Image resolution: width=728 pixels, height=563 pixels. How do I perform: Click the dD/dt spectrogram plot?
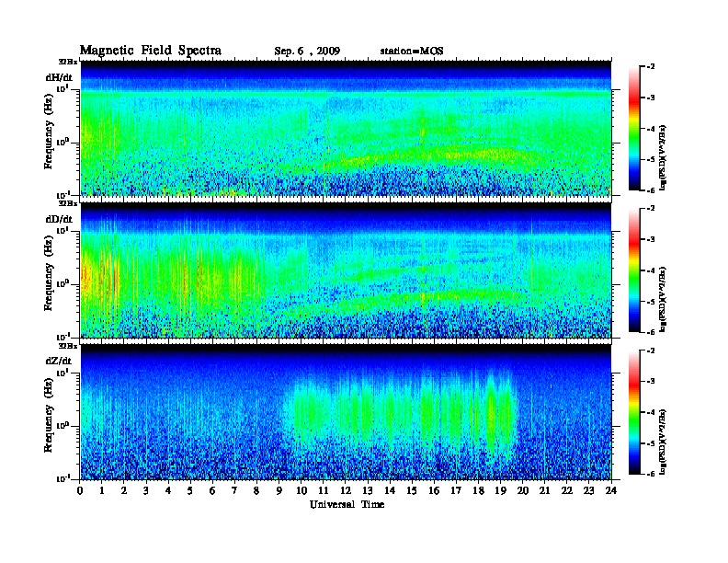346,270
